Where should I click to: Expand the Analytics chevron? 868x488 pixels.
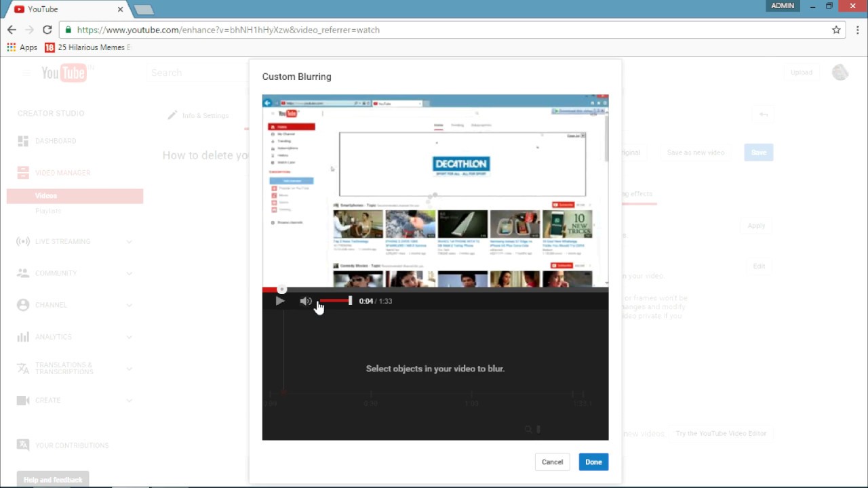coord(129,337)
